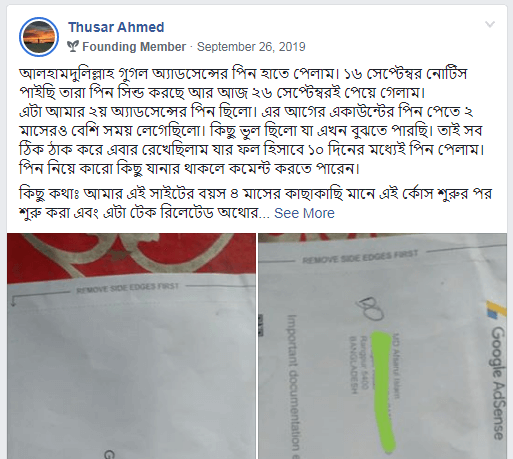The height and width of the screenshot is (459, 513).
Task: Open the left envelope photo
Action: [x=131, y=346]
